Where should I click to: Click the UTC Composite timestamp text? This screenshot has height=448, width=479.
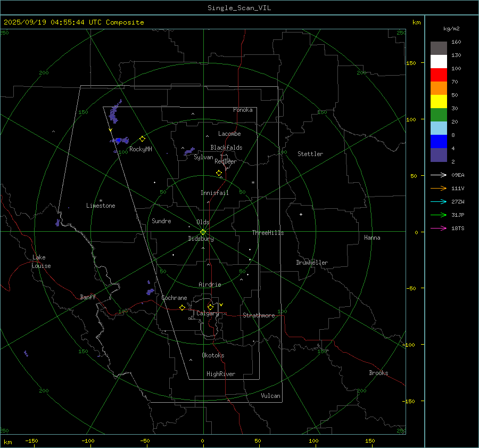coord(74,22)
